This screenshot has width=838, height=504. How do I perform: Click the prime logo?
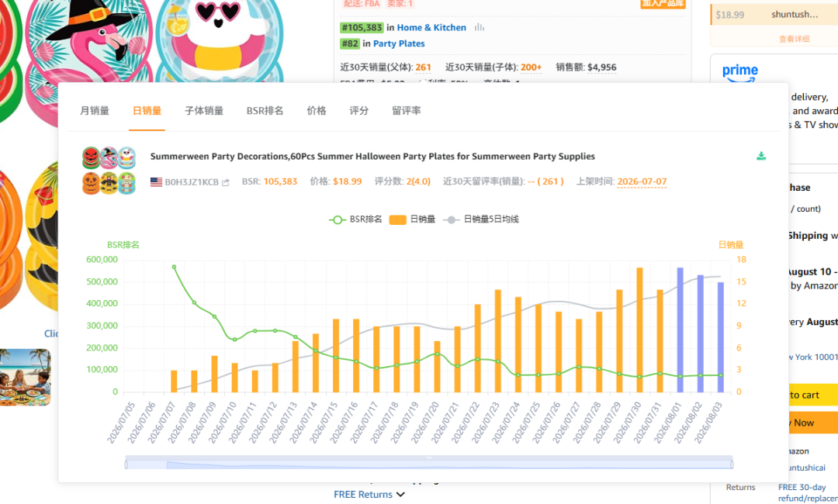click(x=740, y=74)
